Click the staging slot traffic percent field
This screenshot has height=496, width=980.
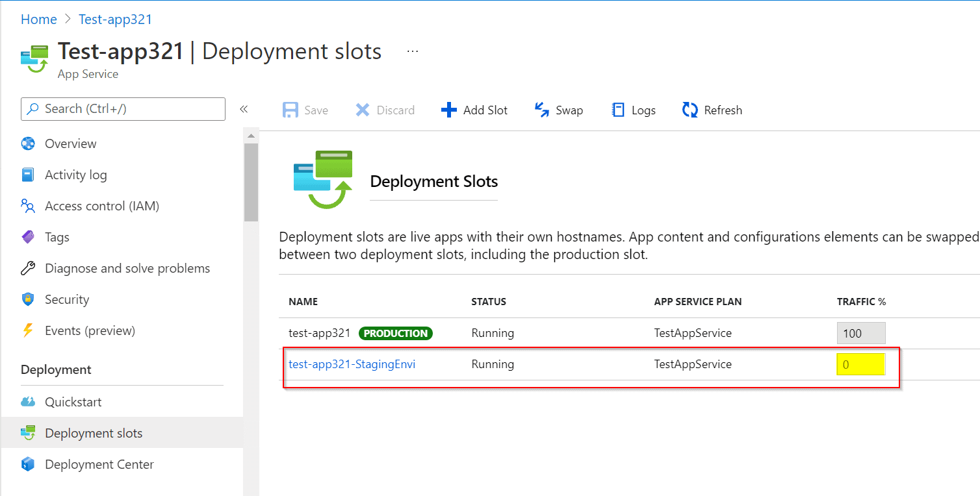click(860, 365)
